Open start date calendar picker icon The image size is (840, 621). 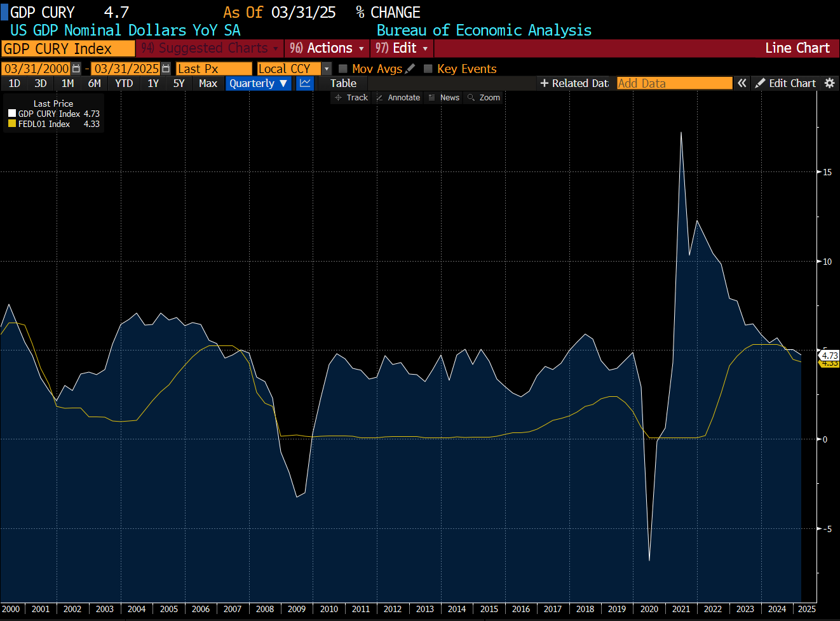click(x=76, y=69)
